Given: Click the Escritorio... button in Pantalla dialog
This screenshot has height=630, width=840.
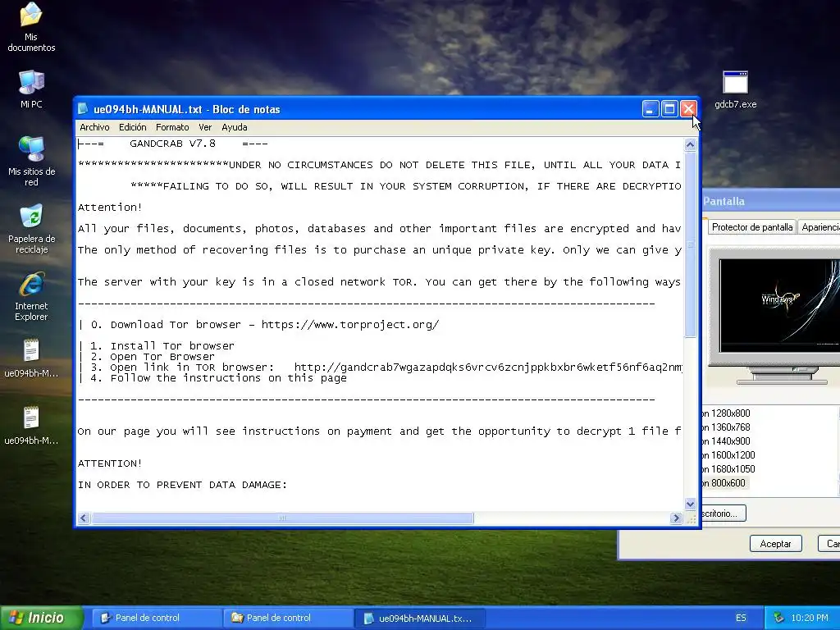Looking at the screenshot, I should coord(722,514).
